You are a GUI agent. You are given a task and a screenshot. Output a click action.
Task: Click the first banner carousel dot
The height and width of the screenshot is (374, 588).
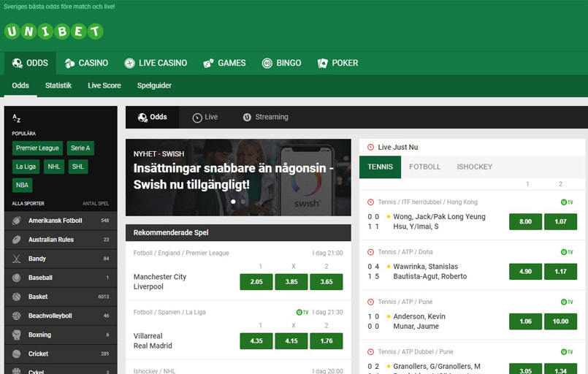[x=233, y=202]
